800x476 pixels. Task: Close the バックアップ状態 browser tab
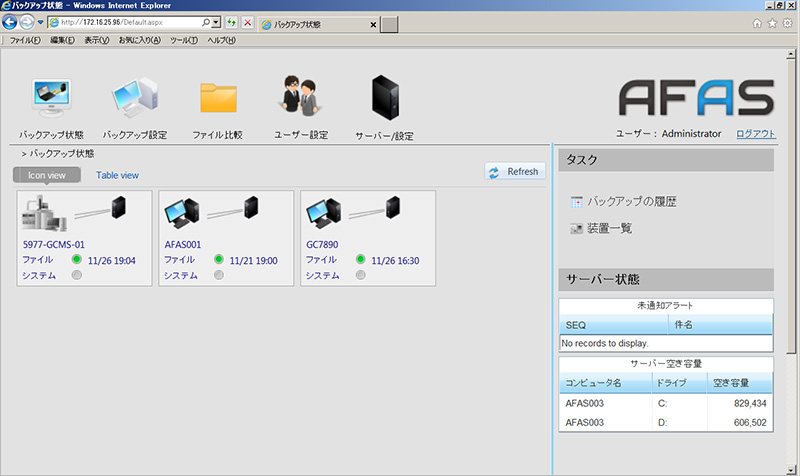[x=373, y=24]
